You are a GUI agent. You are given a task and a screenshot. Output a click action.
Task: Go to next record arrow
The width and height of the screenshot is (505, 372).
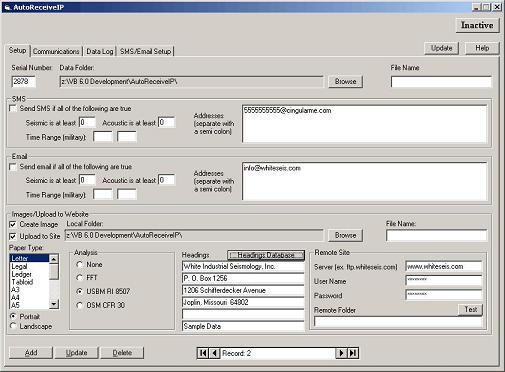tap(341, 353)
